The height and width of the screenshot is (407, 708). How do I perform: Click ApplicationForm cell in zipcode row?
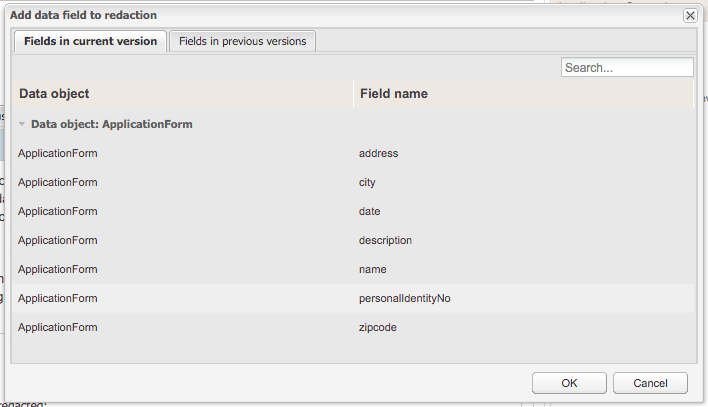coord(58,327)
